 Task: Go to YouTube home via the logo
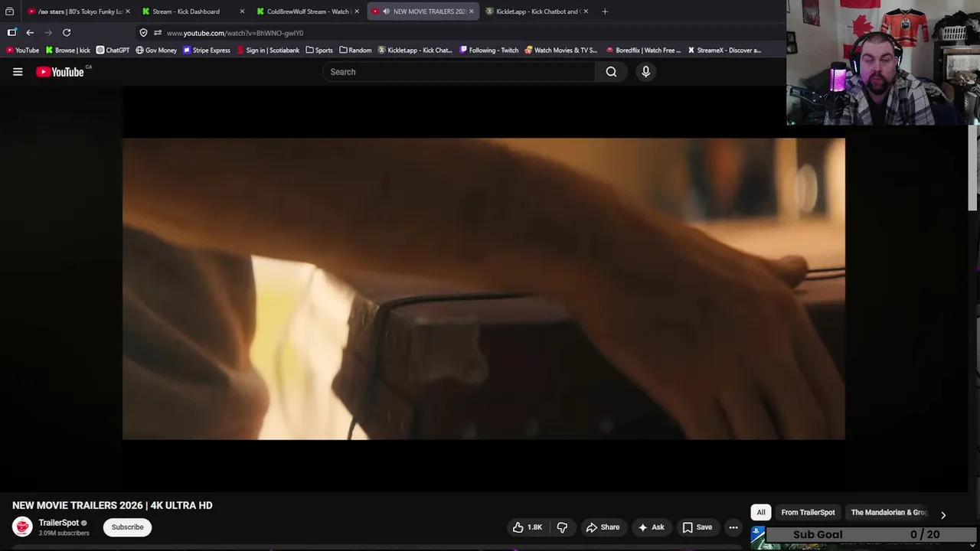60,72
